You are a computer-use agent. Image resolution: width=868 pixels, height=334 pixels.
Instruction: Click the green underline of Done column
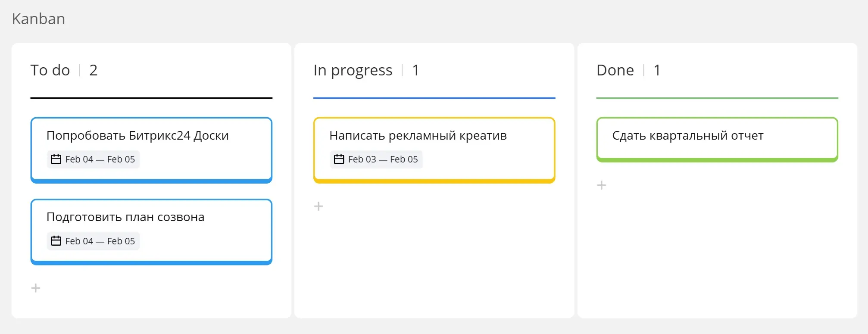coord(717,98)
